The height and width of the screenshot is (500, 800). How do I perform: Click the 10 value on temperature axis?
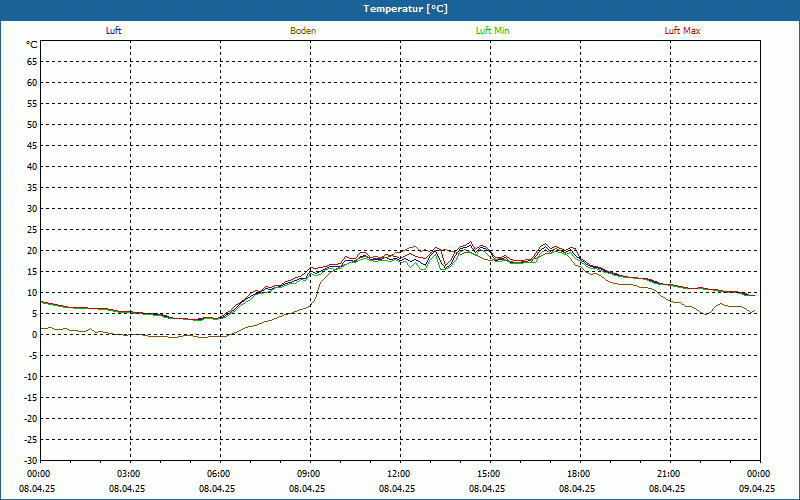[x=32, y=293]
